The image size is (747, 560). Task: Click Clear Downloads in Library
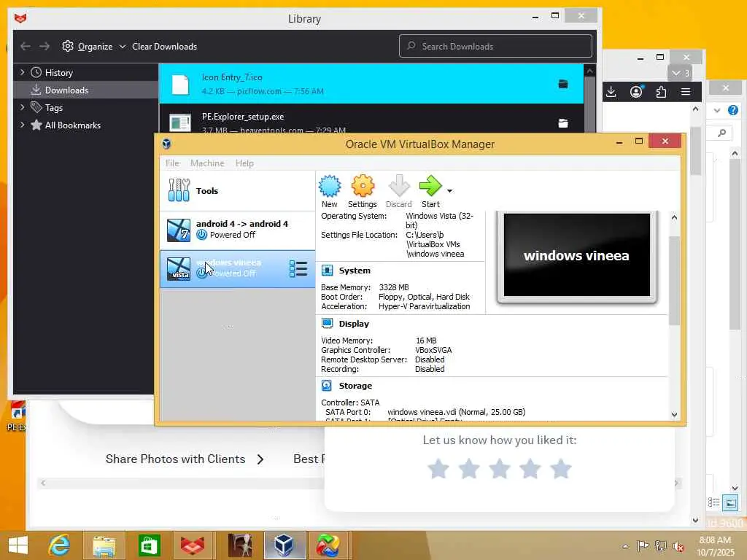[x=164, y=46]
